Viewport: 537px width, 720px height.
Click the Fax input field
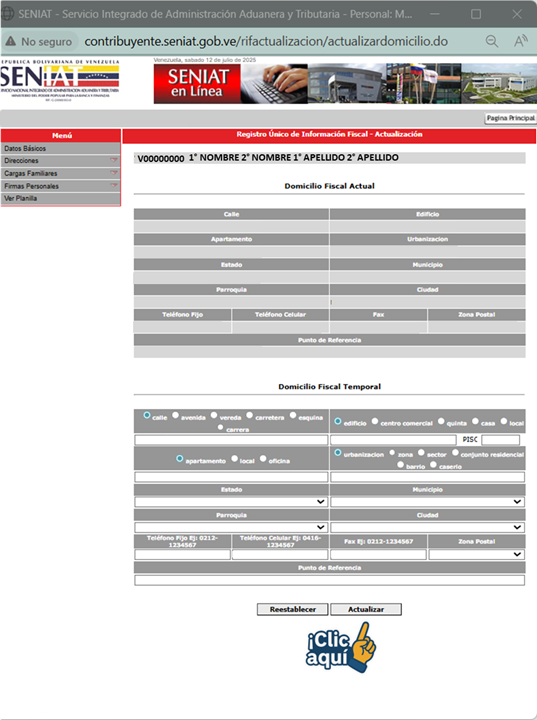pyautogui.click(x=378, y=554)
